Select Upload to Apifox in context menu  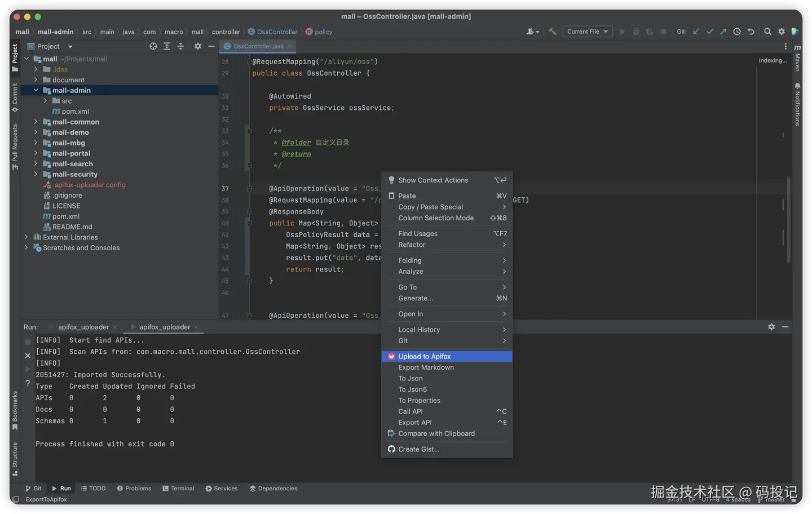pyautogui.click(x=424, y=356)
